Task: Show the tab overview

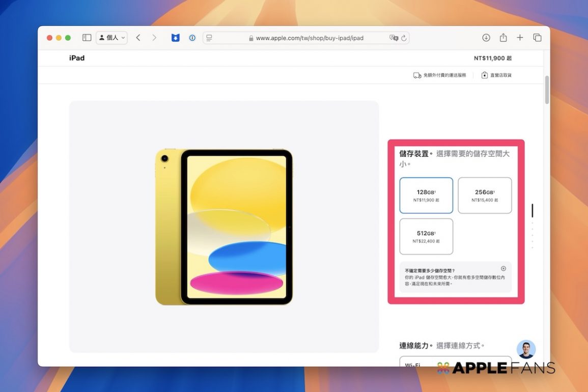Action: click(537, 38)
